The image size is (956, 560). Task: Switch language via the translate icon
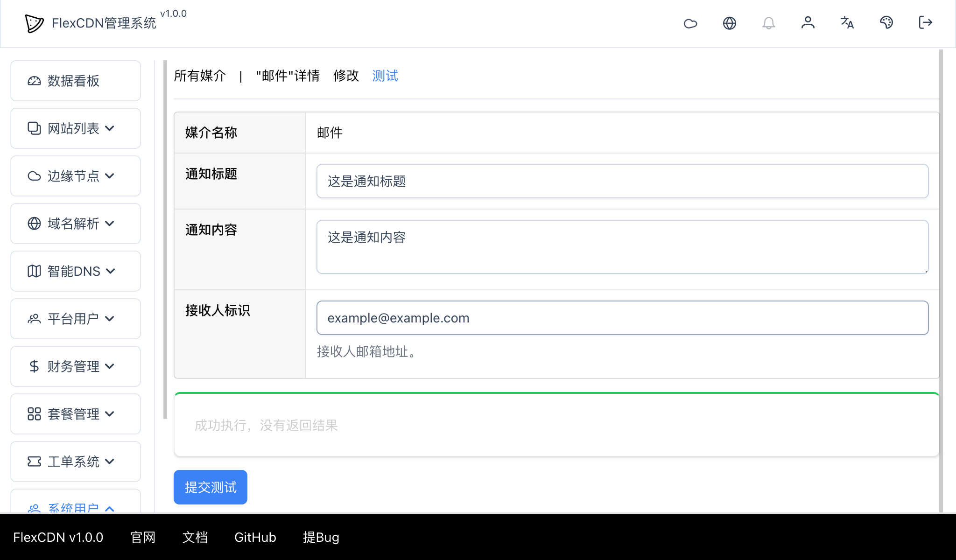click(847, 23)
